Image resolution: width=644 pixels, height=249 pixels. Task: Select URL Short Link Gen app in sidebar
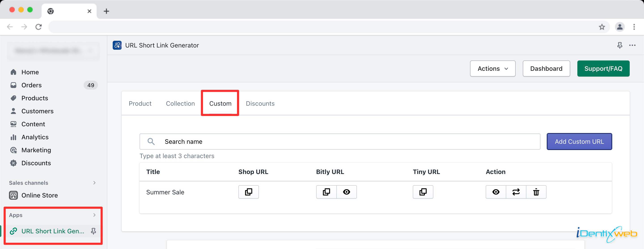tap(53, 231)
